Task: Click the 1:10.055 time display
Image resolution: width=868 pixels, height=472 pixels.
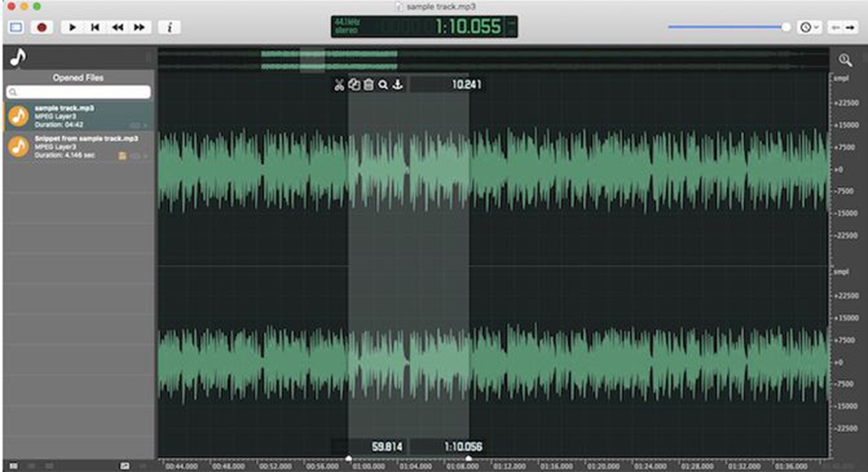Action: [467, 26]
